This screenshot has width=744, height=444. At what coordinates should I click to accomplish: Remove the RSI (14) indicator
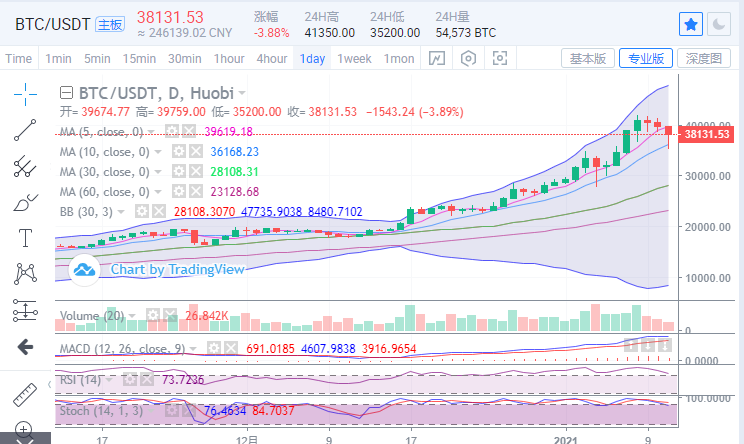(147, 379)
